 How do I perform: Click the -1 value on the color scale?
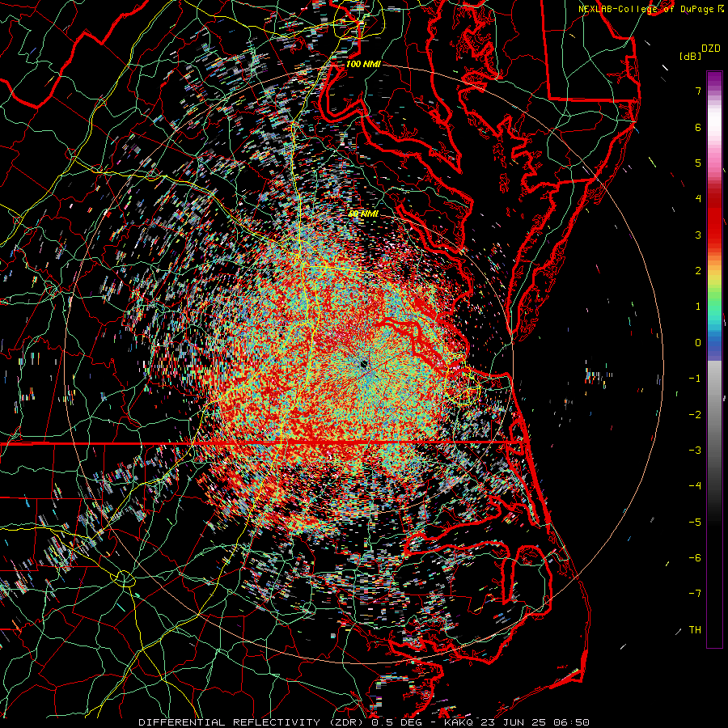[695, 379]
